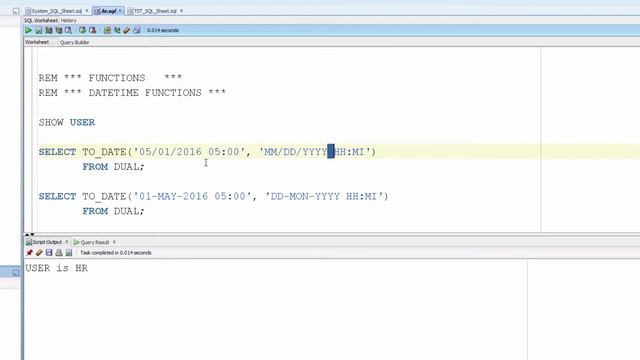640x360 pixels.
Task: Open the Query Builder tab
Action: pos(74,42)
